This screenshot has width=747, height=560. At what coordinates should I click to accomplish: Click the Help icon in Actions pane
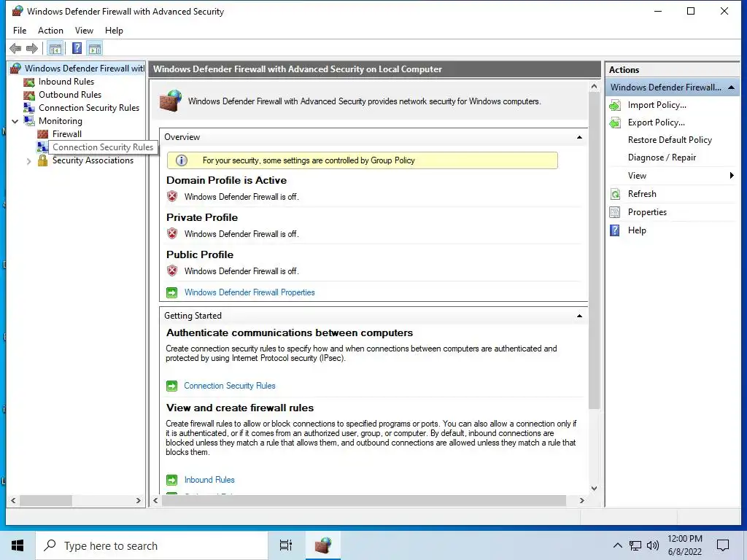coord(615,230)
